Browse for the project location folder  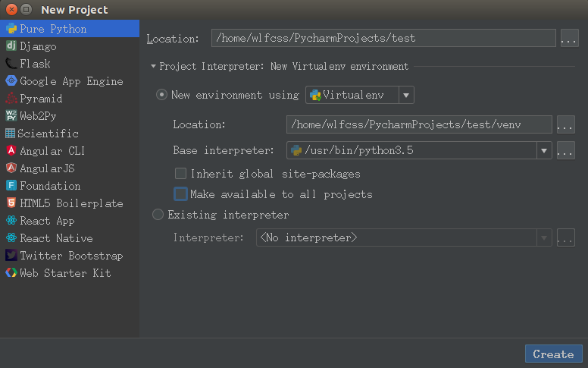tap(569, 38)
